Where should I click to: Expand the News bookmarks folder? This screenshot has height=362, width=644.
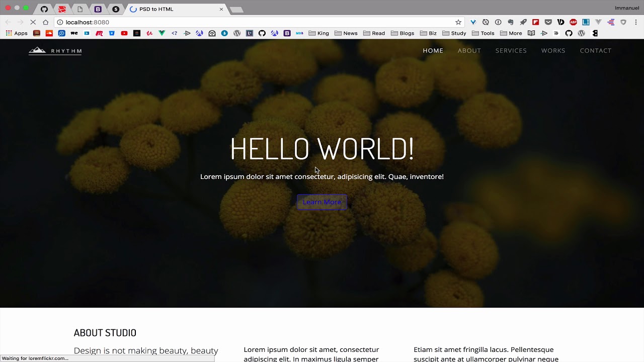[346, 33]
